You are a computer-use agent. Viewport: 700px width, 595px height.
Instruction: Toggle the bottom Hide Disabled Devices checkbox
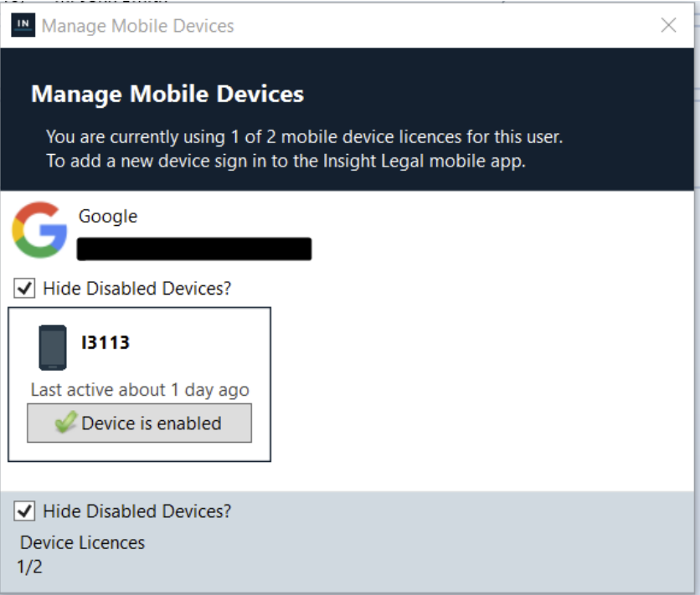(24, 510)
